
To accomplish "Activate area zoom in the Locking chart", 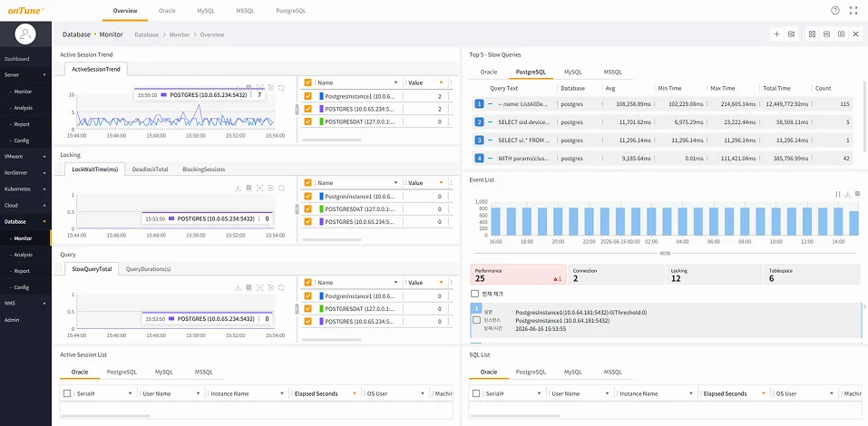I will pyautogui.click(x=259, y=189).
